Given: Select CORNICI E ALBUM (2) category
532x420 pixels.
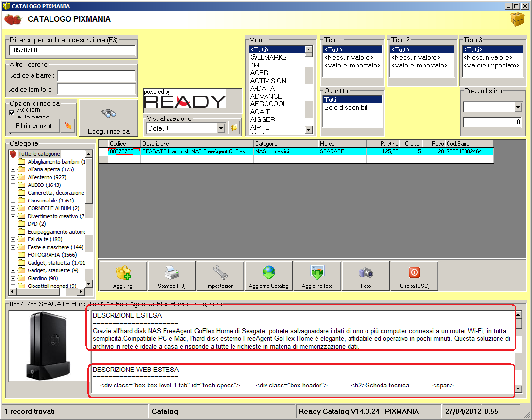Looking at the screenshot, I should coord(53,208).
